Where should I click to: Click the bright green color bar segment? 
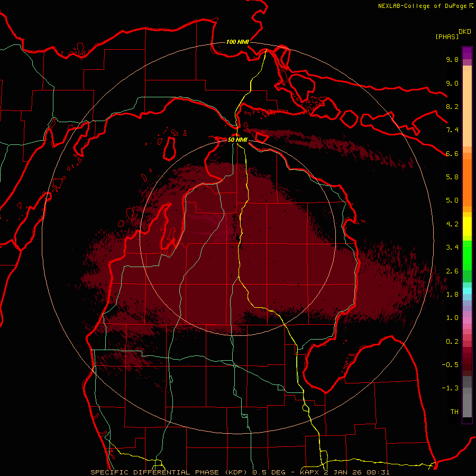[x=467, y=255]
